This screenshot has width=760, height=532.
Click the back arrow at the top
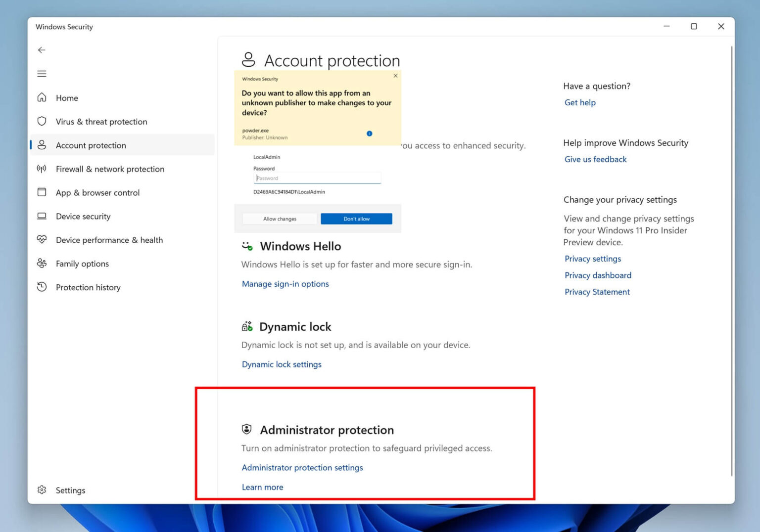tap(42, 50)
